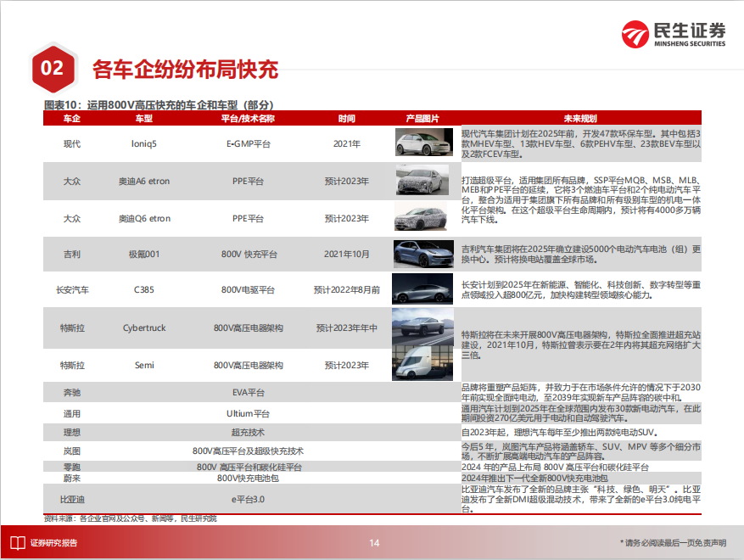Select the 预计2022年8月前 cell
This screenshot has width=744, height=560.
(x=346, y=290)
